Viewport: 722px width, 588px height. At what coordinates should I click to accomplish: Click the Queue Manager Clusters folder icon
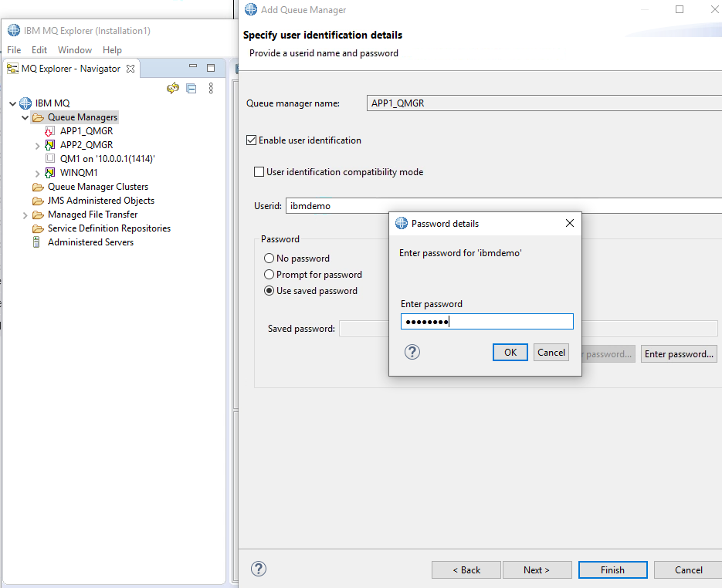[38, 188]
